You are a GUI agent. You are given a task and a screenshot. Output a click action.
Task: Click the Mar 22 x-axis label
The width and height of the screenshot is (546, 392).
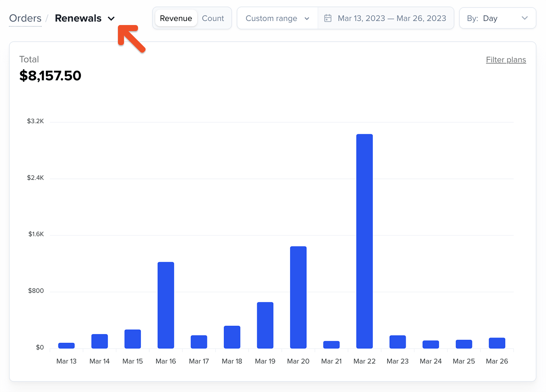pos(364,361)
